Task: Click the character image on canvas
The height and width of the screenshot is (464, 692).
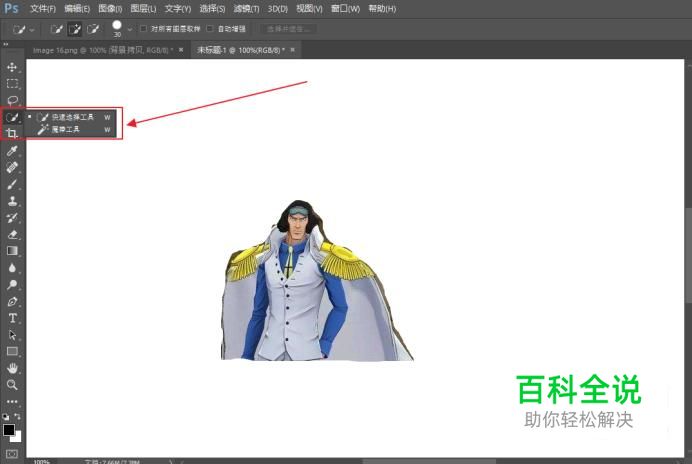Action: 317,280
